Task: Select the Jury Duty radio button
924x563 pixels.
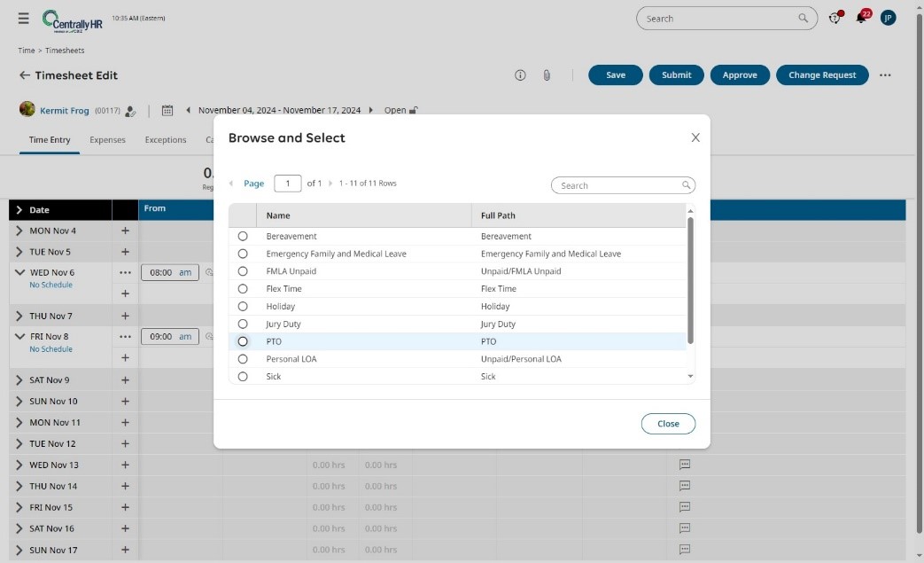Action: coord(243,324)
